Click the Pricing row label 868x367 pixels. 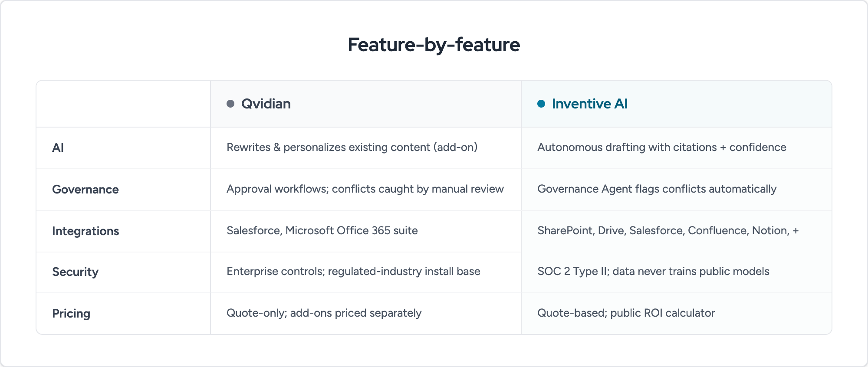point(71,314)
